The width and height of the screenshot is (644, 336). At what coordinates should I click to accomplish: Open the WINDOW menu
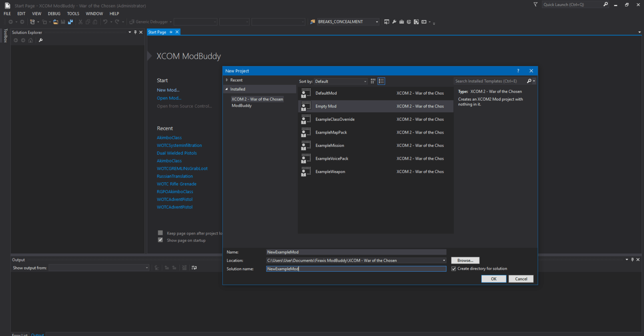click(94, 14)
